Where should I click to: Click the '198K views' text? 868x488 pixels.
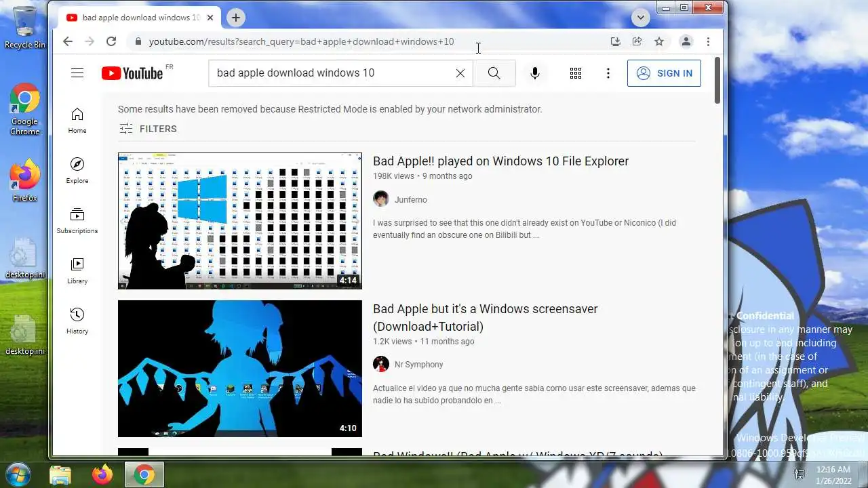[x=393, y=176]
